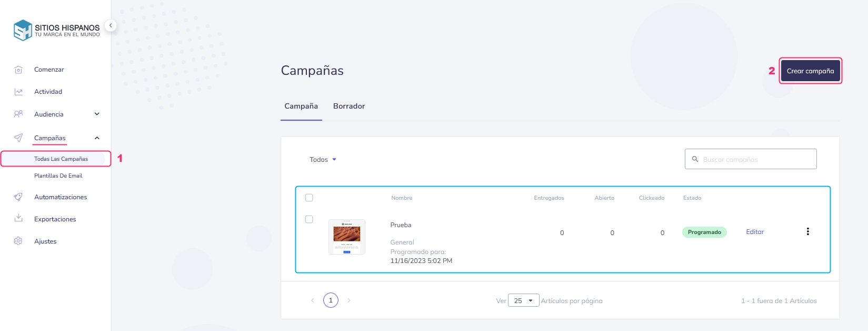
Task: Open Plantillas De Email menu item
Action: point(58,176)
